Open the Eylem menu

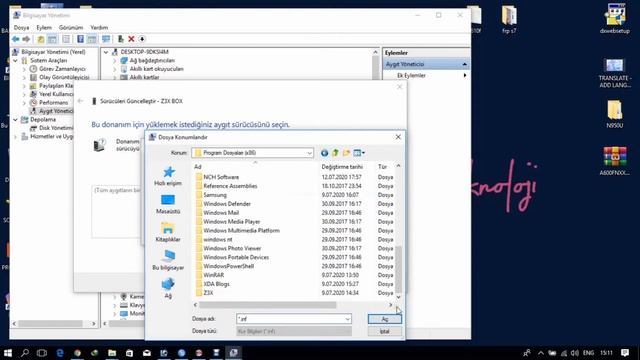[44, 28]
